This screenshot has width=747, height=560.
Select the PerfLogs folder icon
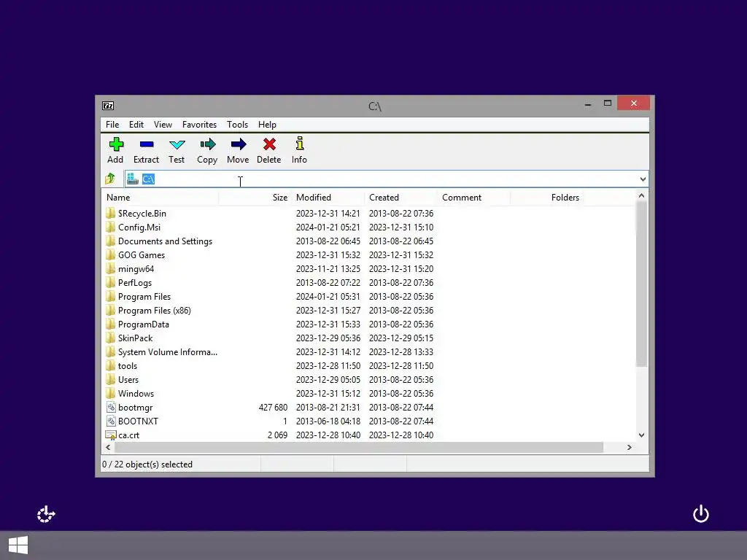(x=111, y=282)
